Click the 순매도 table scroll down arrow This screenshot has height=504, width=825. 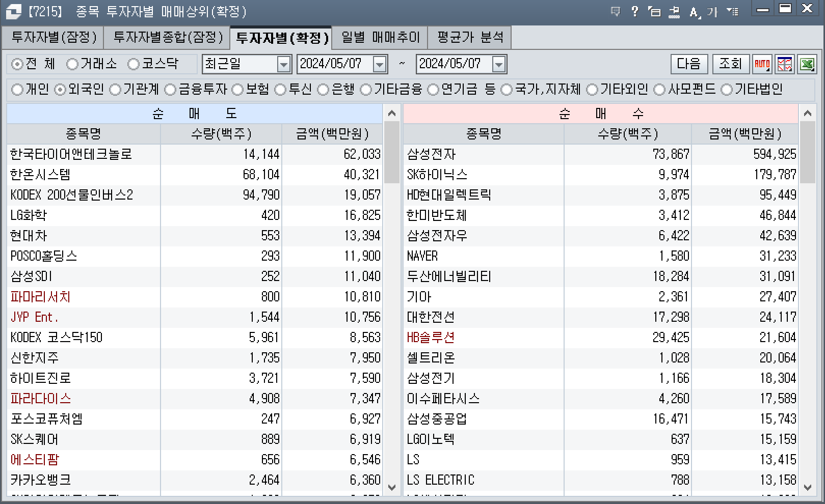click(x=391, y=487)
